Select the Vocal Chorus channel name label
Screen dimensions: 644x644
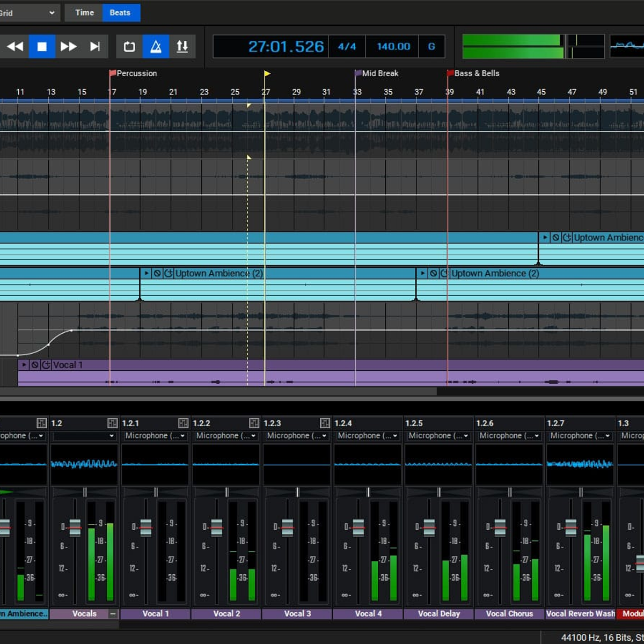coord(509,613)
